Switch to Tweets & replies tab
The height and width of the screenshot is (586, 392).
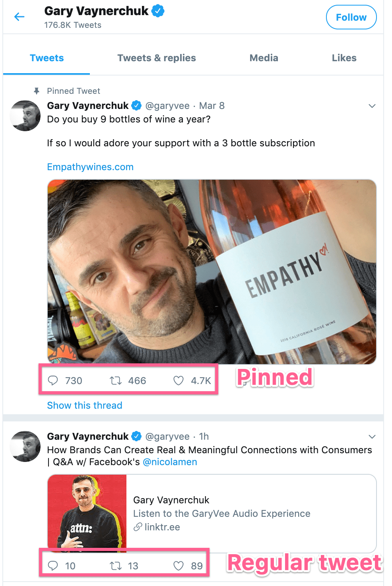pos(157,58)
